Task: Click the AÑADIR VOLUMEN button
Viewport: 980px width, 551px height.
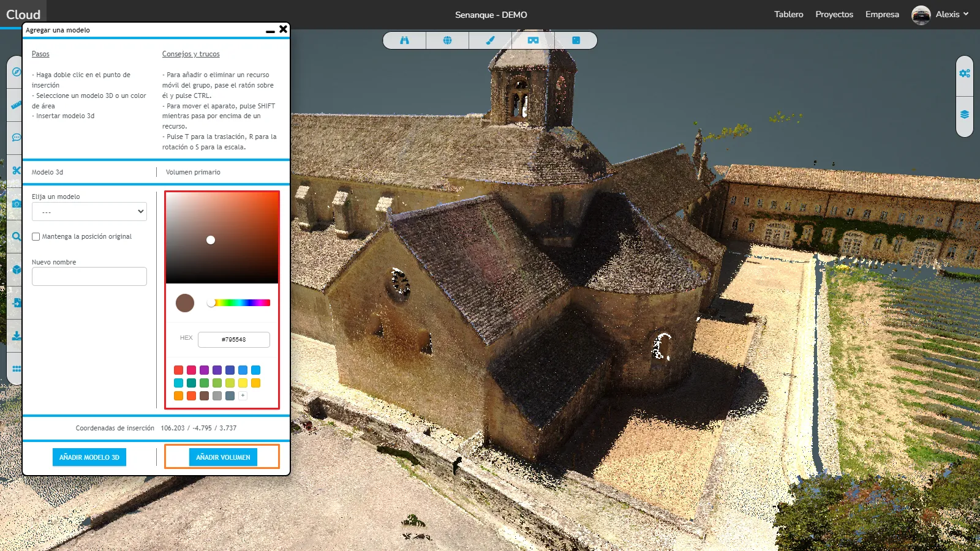Action: (x=223, y=457)
